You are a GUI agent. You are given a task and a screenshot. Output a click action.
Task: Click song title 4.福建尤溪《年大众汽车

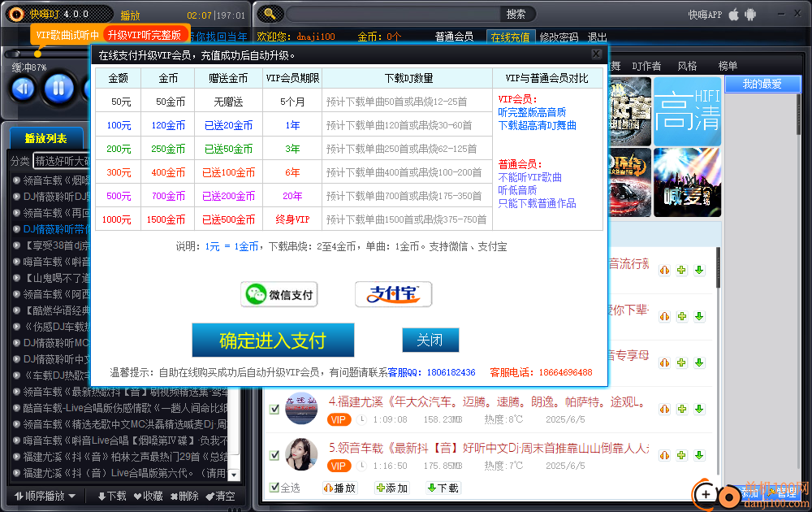(x=486, y=401)
